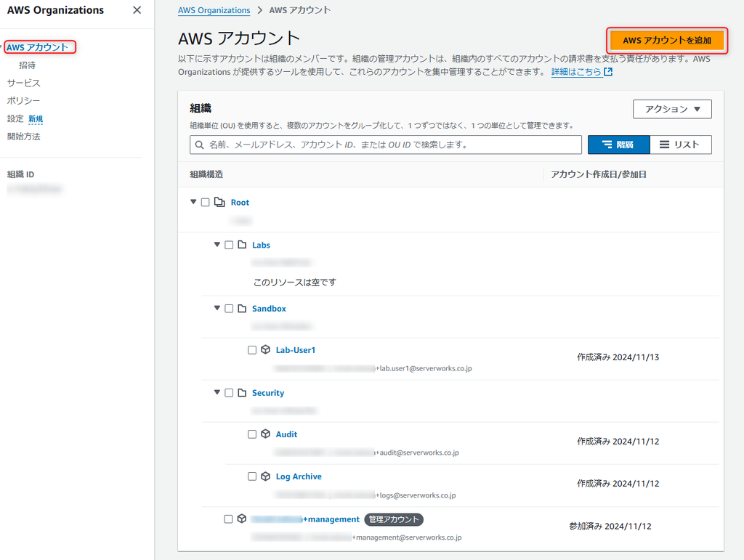Collapse the Security OU
The width and height of the screenshot is (744, 560).
(217, 393)
